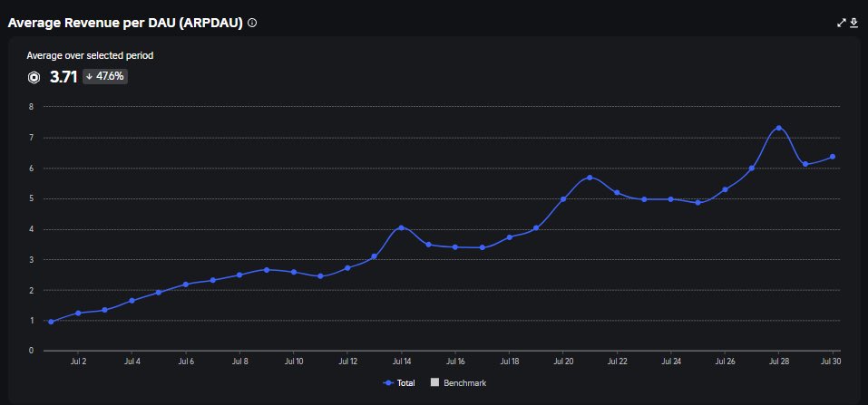The image size is (868, 405).
Task: Select the Jul 17 data point
Action: point(483,247)
